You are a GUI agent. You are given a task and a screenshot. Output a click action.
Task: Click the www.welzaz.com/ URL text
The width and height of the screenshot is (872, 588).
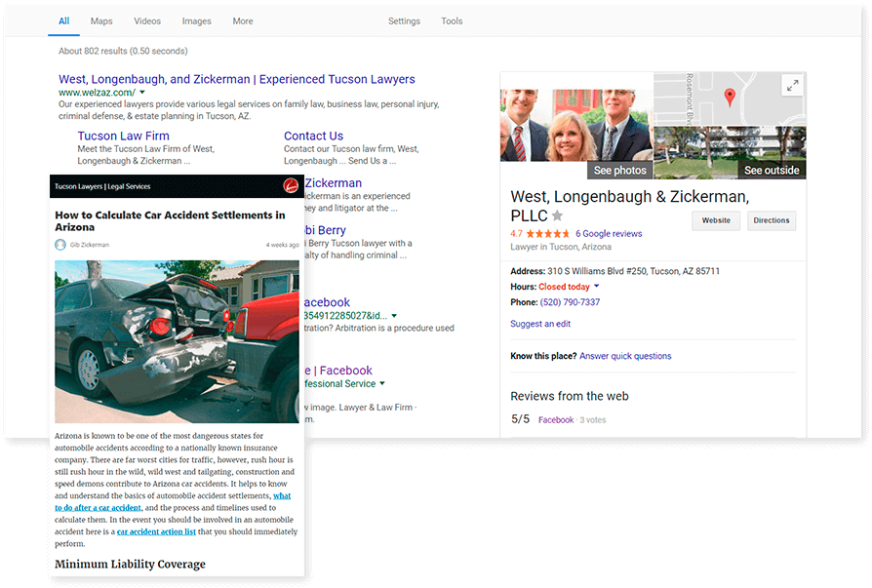click(97, 93)
